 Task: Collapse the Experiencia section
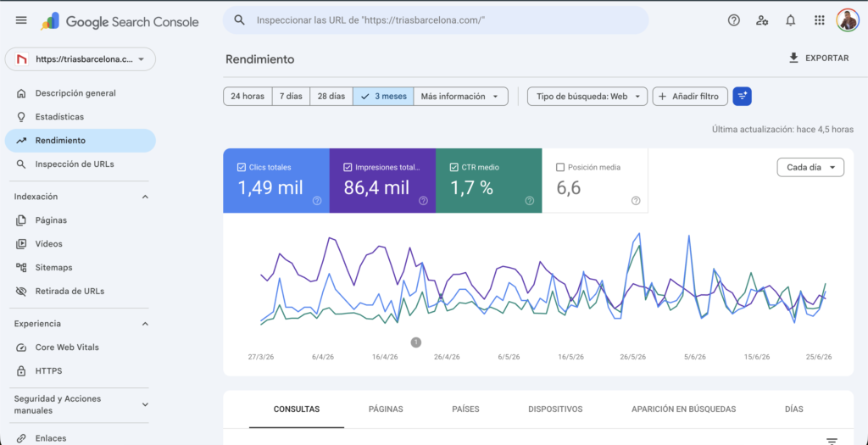click(x=145, y=324)
